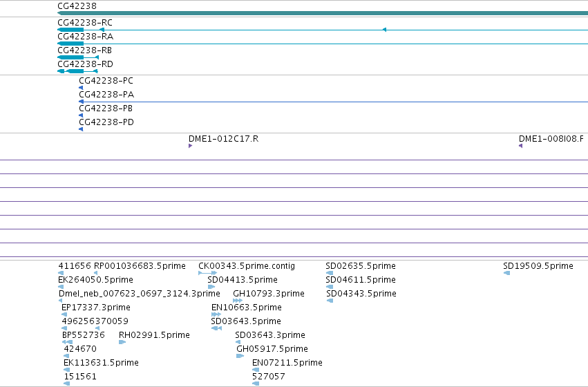Select the SD04413.5prime label
Image resolution: width=588 pixels, height=387 pixels.
[x=243, y=280]
